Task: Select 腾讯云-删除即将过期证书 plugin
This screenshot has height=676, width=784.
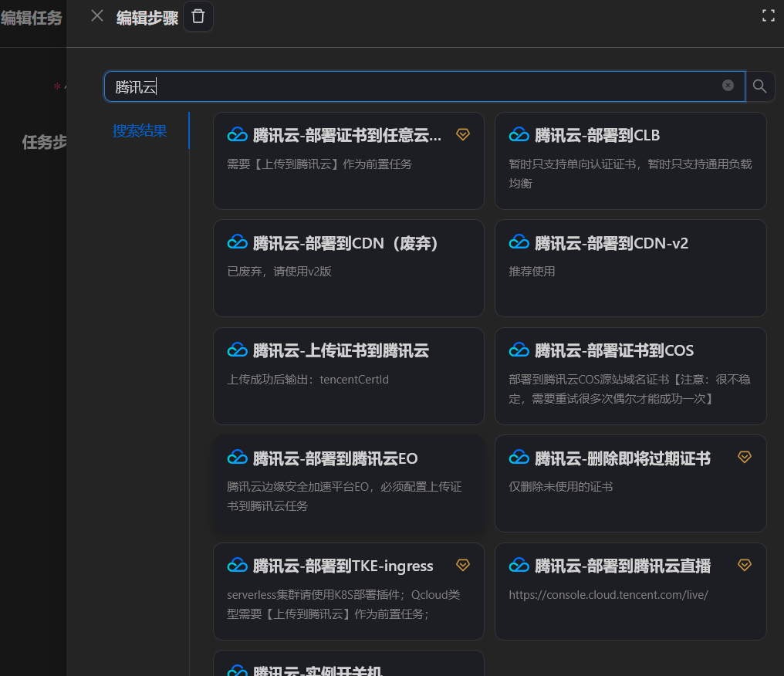Action: click(x=630, y=484)
